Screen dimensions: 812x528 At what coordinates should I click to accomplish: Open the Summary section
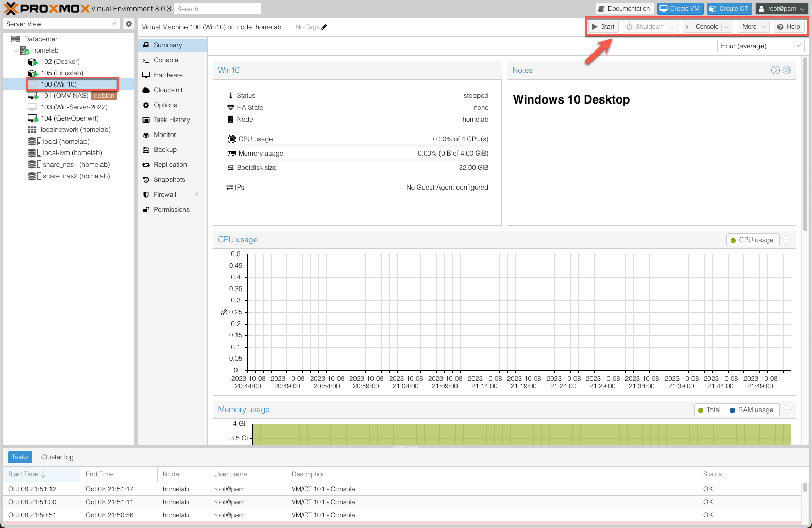tap(172, 45)
